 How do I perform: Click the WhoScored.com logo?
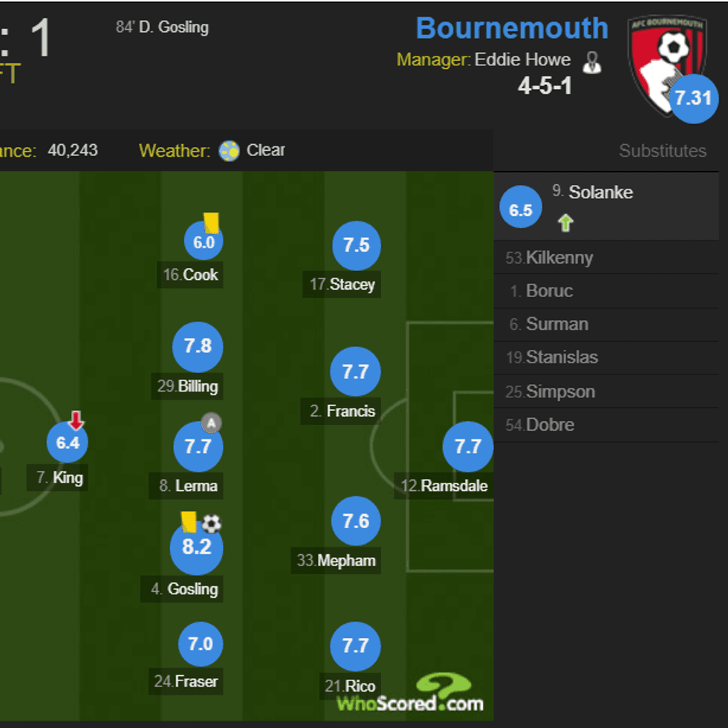pyautogui.click(x=410, y=695)
